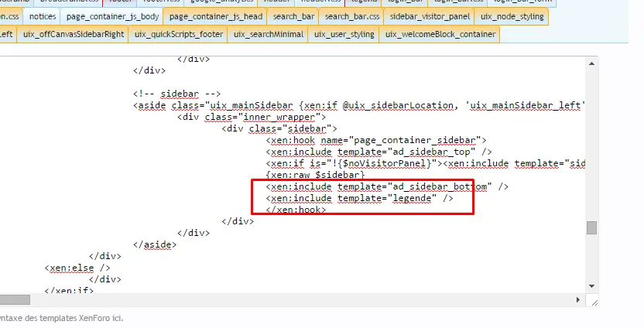Open uix_quickScripts_footer tab
The width and height of the screenshot is (644, 328).
pyautogui.click(x=179, y=35)
